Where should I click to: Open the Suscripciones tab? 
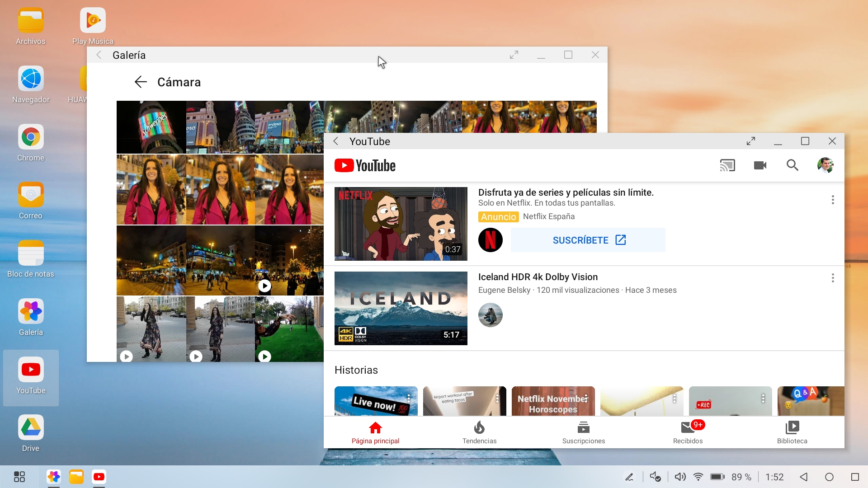[584, 433]
